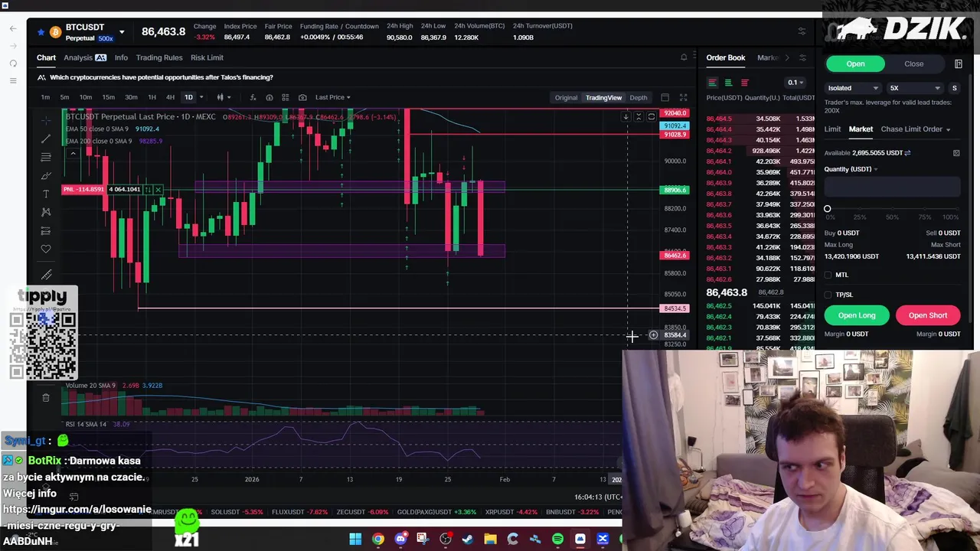Image resolution: width=980 pixels, height=551 pixels.
Task: Open the Risk Limit tab
Action: [x=207, y=57]
